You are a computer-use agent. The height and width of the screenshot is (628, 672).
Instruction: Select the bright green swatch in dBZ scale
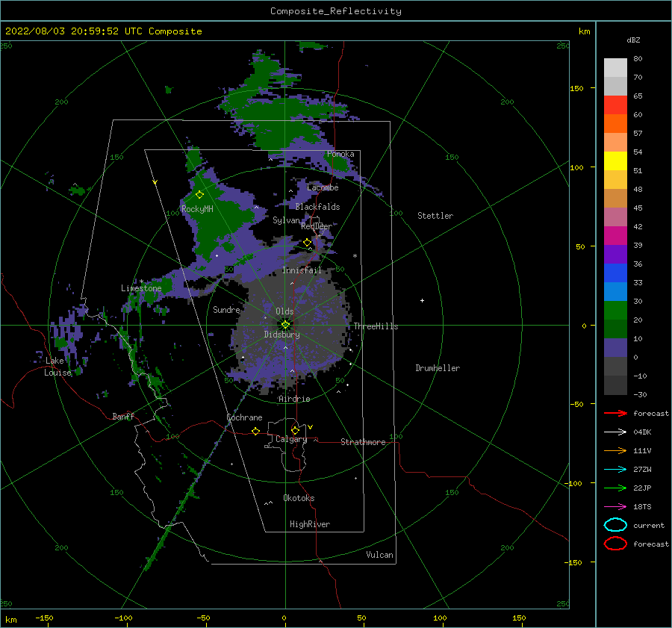[615, 310]
